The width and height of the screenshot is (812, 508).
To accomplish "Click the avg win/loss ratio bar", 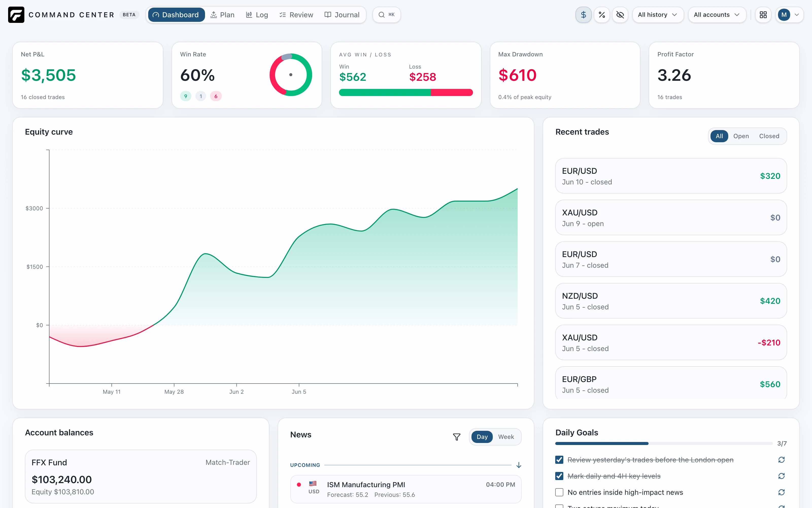I will (x=406, y=92).
